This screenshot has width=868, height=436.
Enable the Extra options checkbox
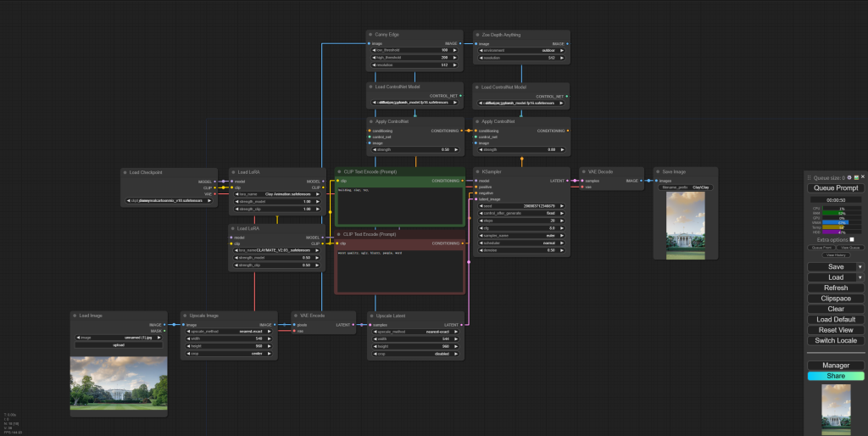[852, 239]
